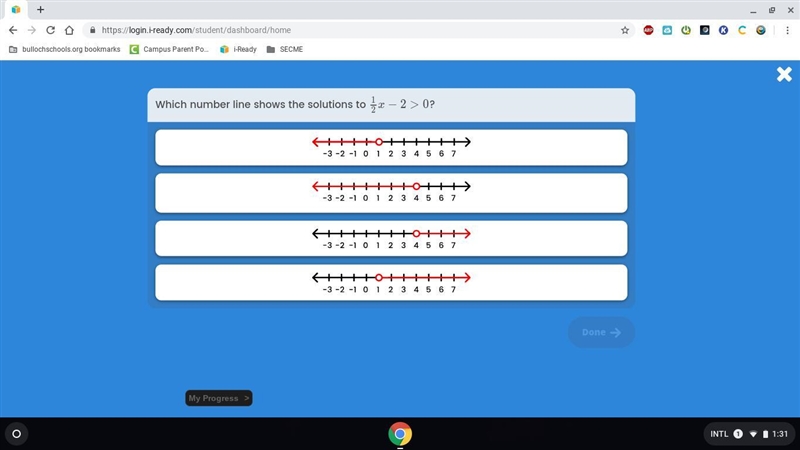
Task: Open INTL keyboard input selector
Action: tap(719, 434)
